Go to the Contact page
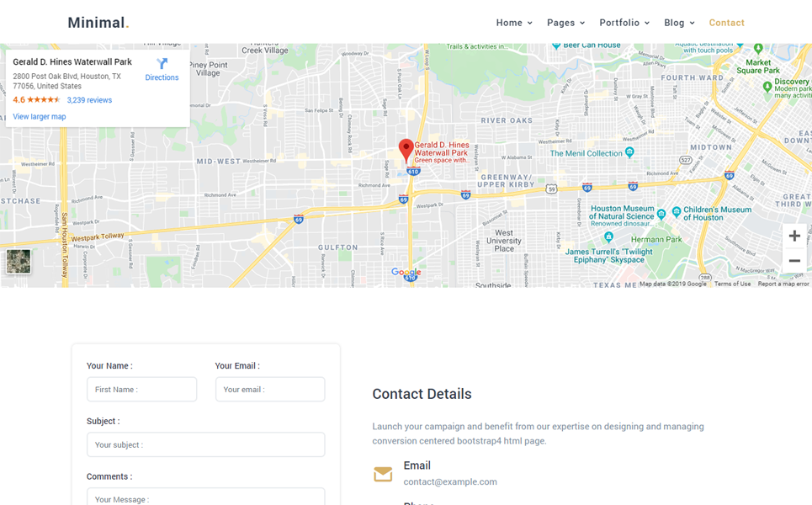Viewport: 812px width, 505px height. tap(726, 23)
